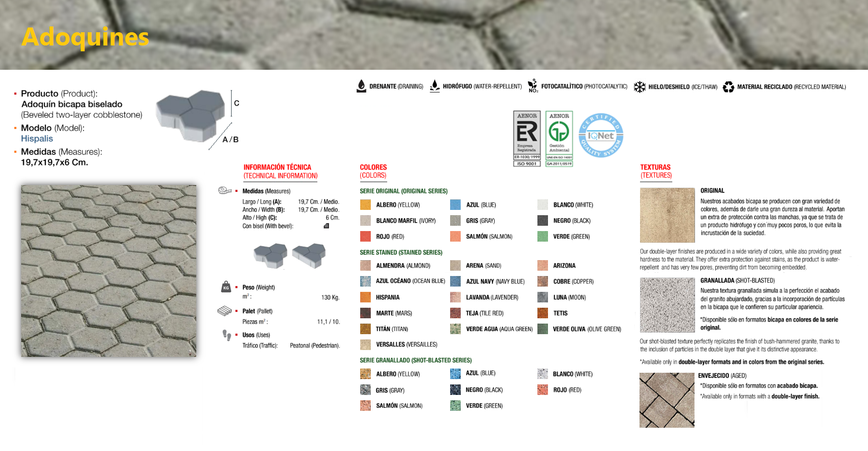Click the AENOR ISO 9001 ER logo

[x=527, y=139]
